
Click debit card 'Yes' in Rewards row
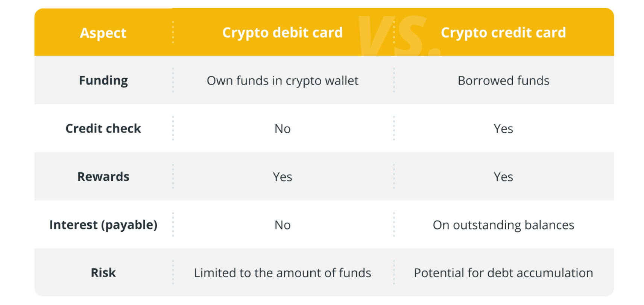click(282, 177)
